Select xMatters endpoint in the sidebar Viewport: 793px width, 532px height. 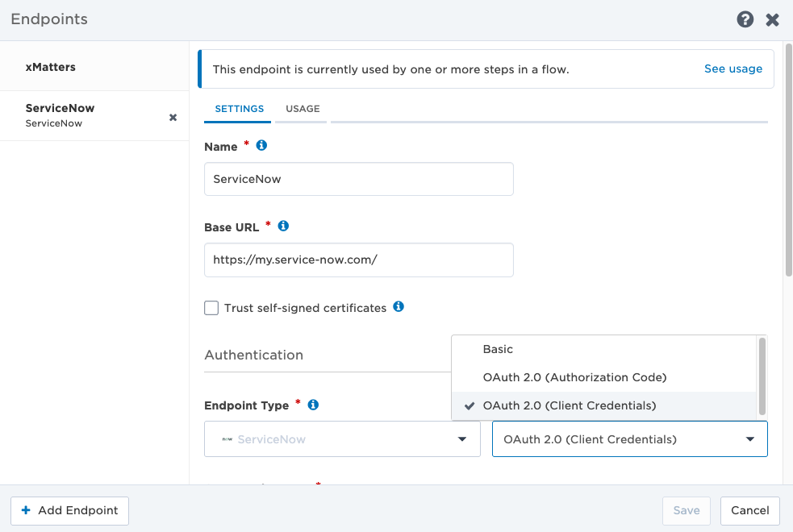94,67
